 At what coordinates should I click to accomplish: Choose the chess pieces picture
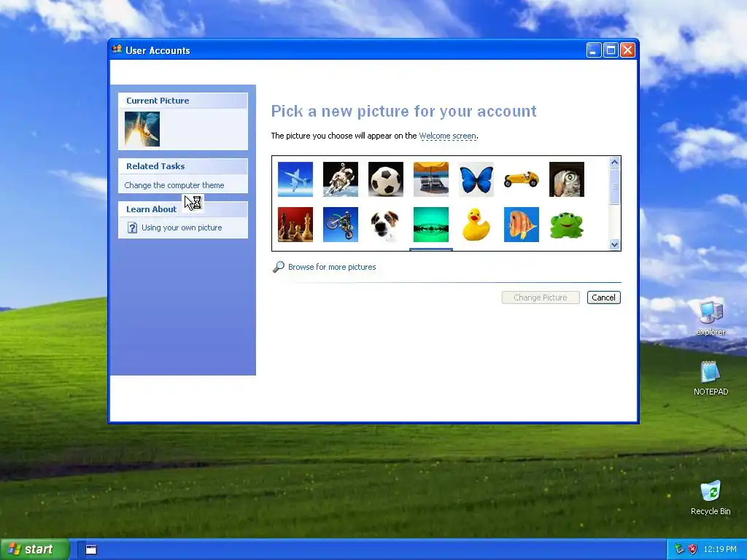(x=295, y=225)
